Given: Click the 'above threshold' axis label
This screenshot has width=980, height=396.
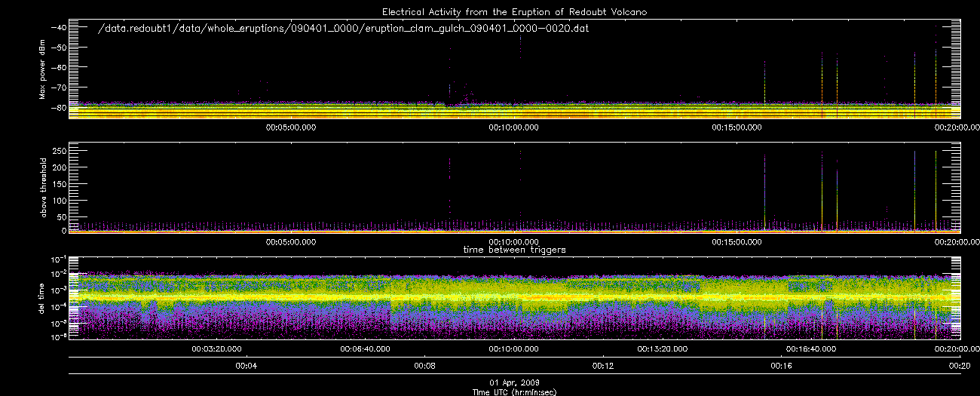Looking at the screenshot, I should point(42,187).
